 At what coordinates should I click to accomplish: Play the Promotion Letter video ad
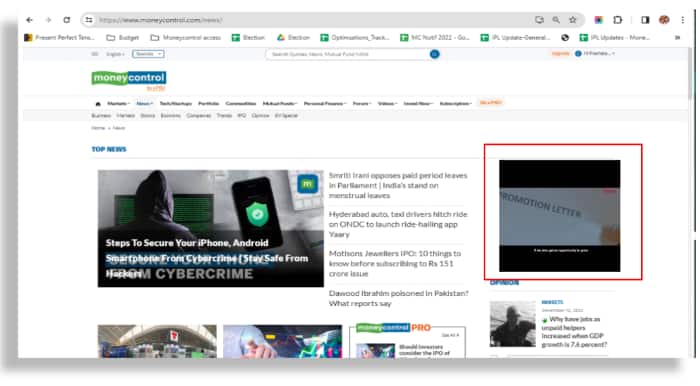pos(559,216)
